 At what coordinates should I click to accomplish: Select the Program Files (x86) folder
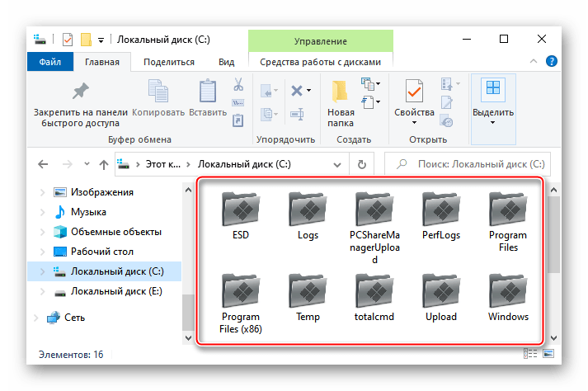point(241,304)
